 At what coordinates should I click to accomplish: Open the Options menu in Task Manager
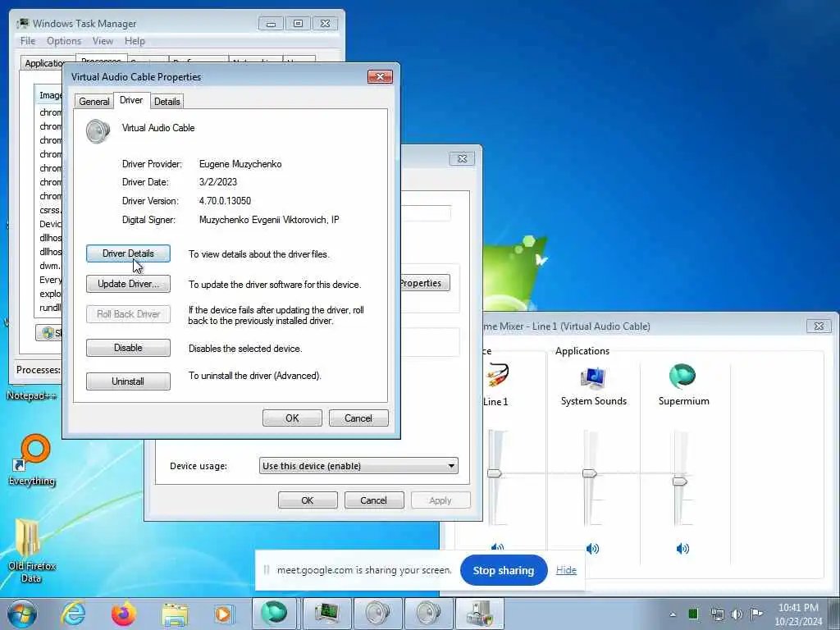click(64, 41)
